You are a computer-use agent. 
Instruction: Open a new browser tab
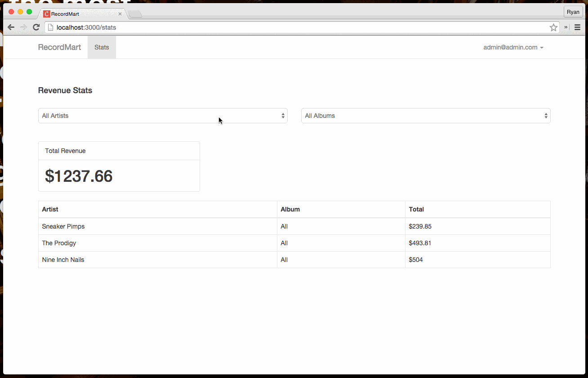point(135,14)
